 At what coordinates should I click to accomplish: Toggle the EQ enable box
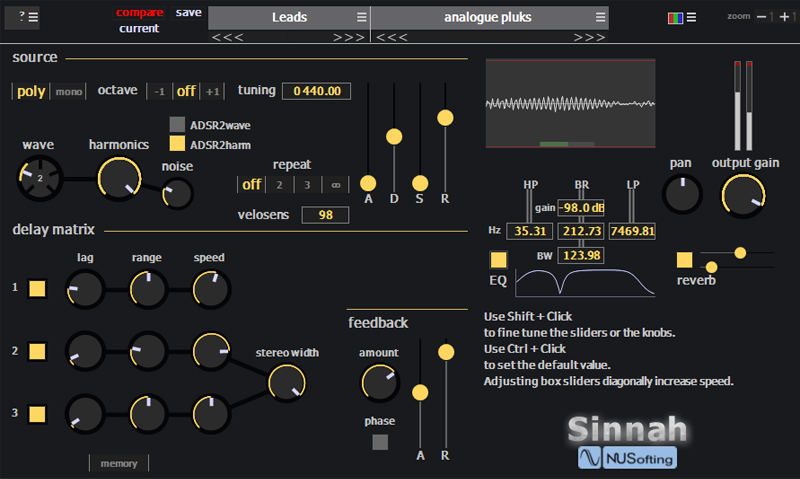pos(498,260)
